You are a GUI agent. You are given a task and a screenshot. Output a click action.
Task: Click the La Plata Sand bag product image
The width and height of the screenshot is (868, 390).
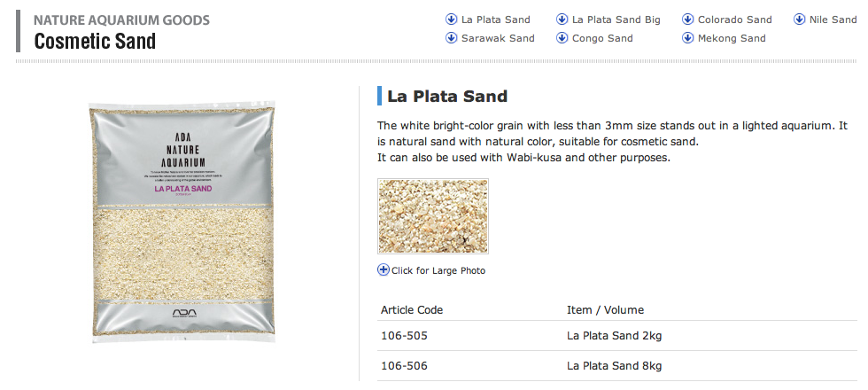click(182, 222)
